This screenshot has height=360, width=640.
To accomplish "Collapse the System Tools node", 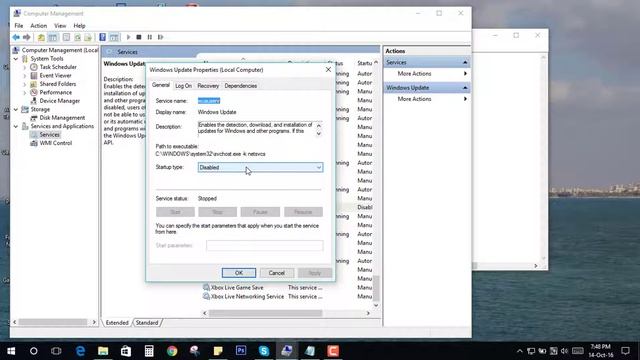I will point(16,59).
